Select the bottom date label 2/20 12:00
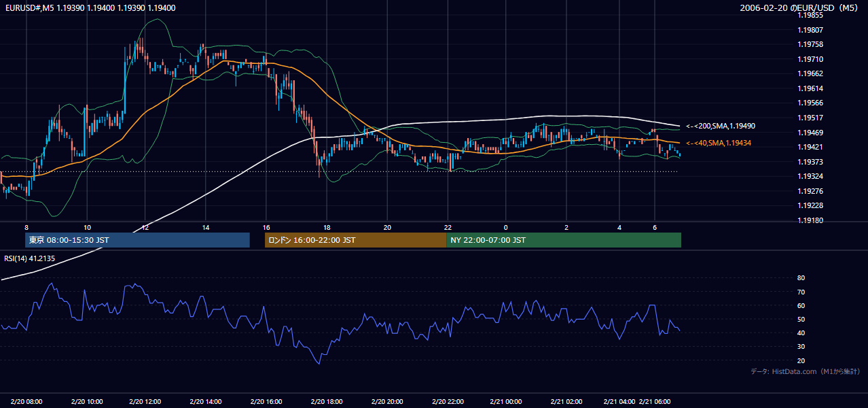The width and height of the screenshot is (868, 408). point(145,402)
